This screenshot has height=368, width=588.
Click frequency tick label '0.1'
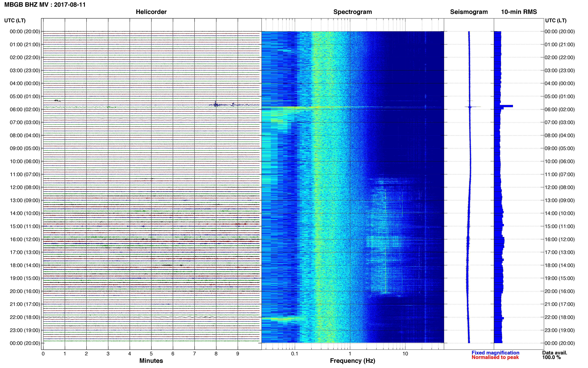pyautogui.click(x=295, y=354)
